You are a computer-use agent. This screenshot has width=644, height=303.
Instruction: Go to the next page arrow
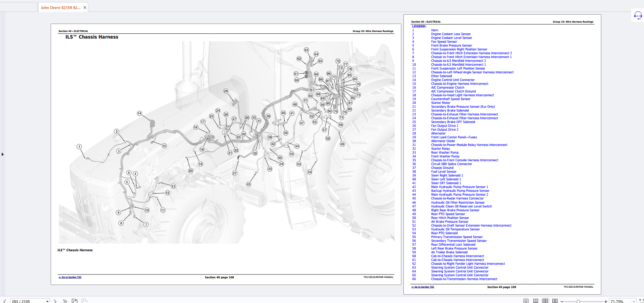(55, 301)
